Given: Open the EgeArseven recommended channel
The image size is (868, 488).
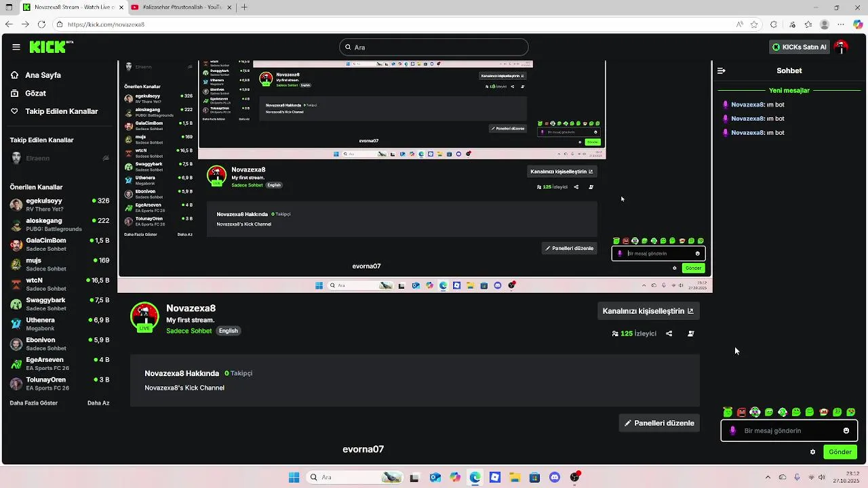Looking at the screenshot, I should 60,363.
